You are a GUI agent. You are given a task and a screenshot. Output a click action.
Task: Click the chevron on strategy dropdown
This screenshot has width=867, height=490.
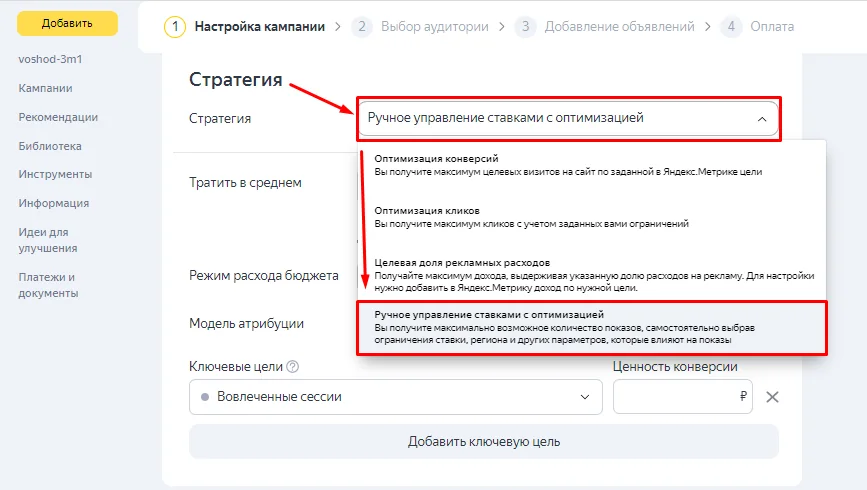click(x=762, y=119)
